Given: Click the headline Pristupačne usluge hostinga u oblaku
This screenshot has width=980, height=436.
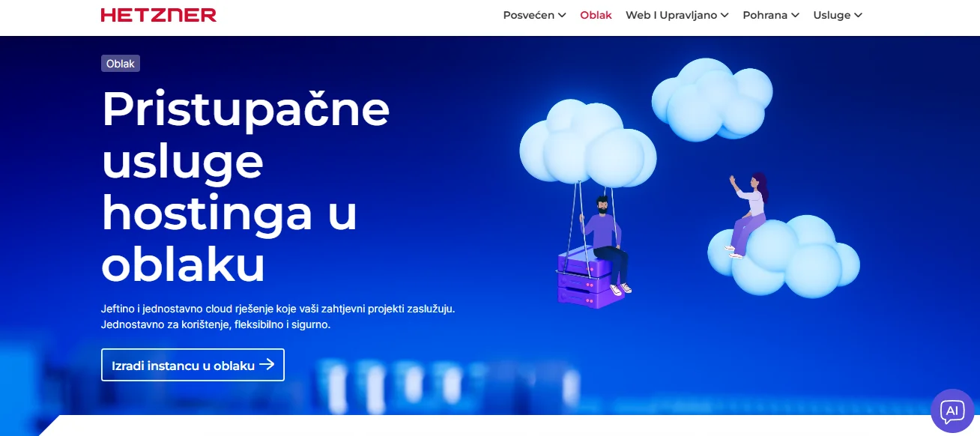Looking at the screenshot, I should 246,187.
